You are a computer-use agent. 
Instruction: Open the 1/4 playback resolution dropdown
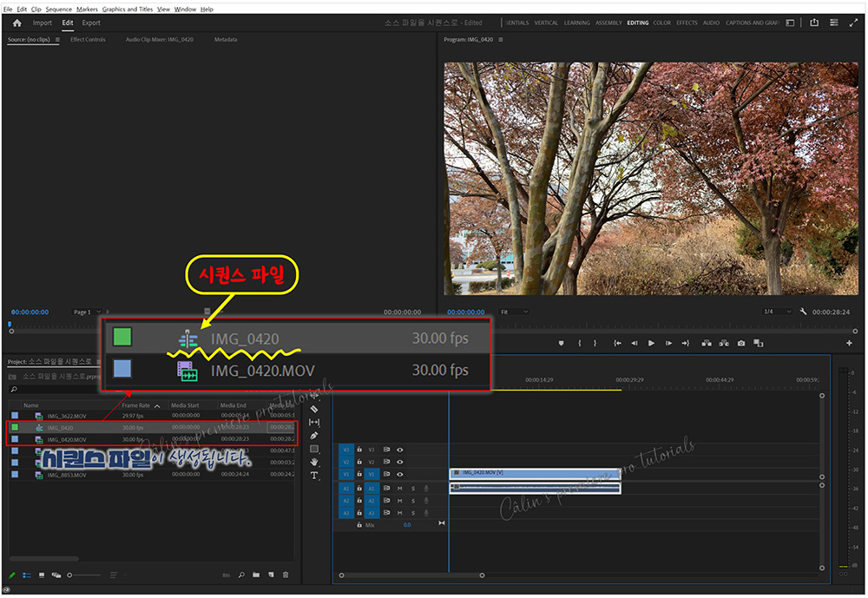(777, 312)
